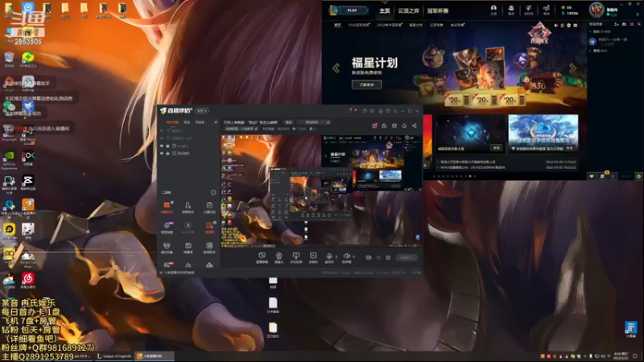Open the Profile icon in League client

pyautogui.click(x=493, y=10)
